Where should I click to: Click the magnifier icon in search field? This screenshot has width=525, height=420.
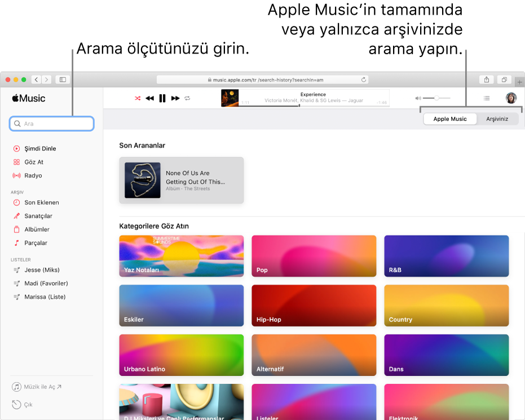point(17,123)
